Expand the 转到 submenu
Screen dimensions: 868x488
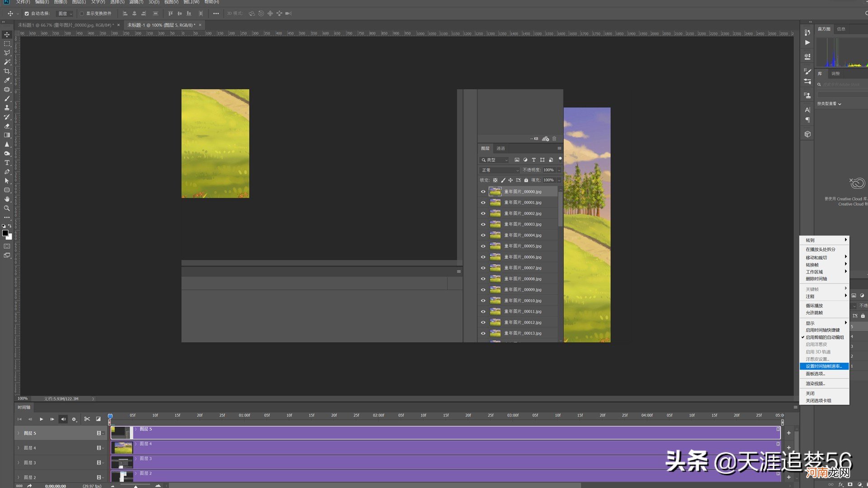pyautogui.click(x=824, y=240)
